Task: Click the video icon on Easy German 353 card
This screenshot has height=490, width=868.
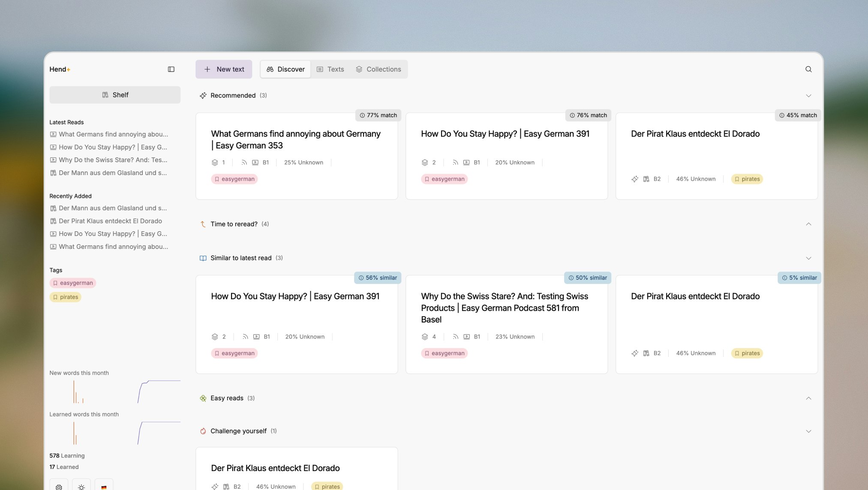Action: (255, 162)
